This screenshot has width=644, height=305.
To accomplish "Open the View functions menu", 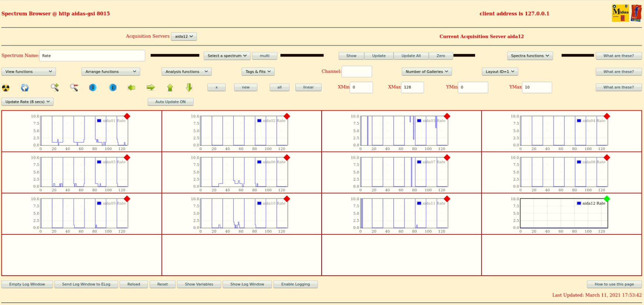I will pyautogui.click(x=29, y=72).
